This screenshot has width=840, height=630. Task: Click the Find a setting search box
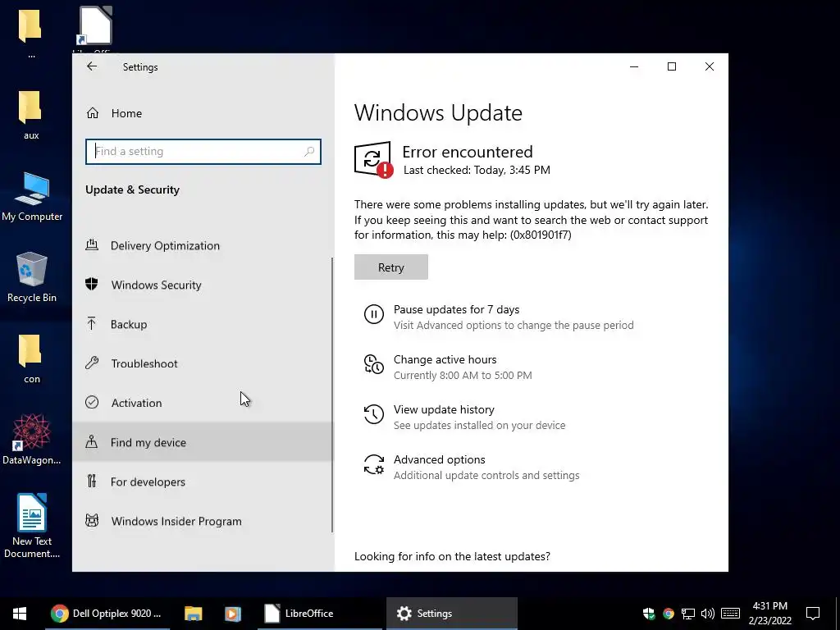[203, 152]
